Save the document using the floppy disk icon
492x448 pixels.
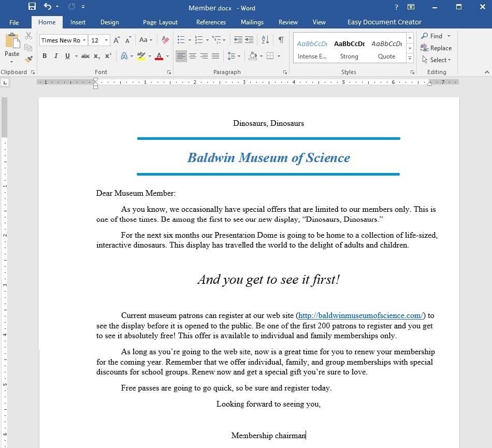coord(32,7)
